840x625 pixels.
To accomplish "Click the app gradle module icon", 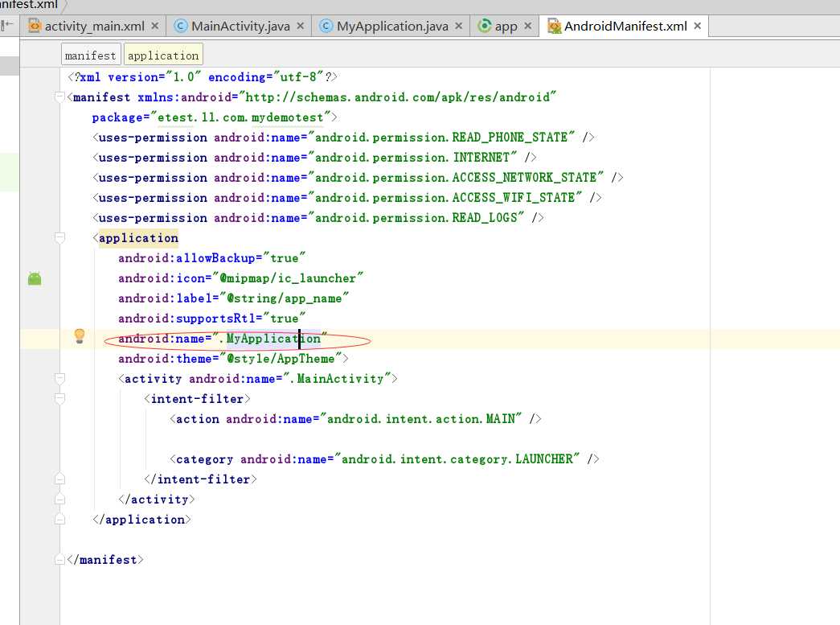I will (x=484, y=26).
